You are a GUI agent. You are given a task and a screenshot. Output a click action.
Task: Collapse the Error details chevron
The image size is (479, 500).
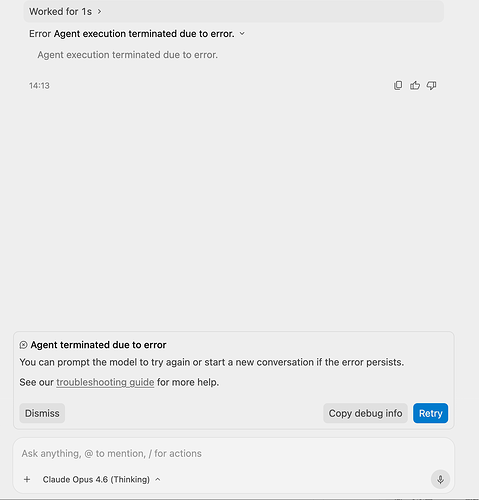click(x=242, y=34)
